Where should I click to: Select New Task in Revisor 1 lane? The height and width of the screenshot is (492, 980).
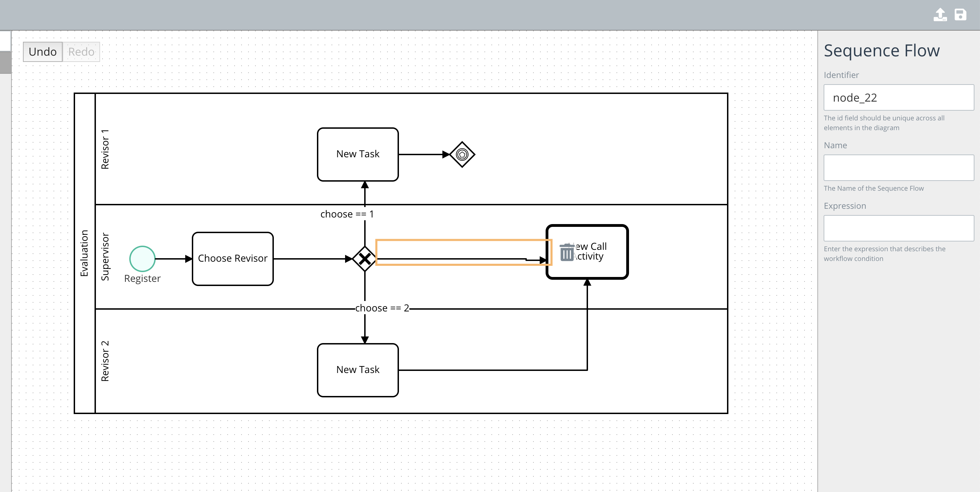(x=358, y=154)
